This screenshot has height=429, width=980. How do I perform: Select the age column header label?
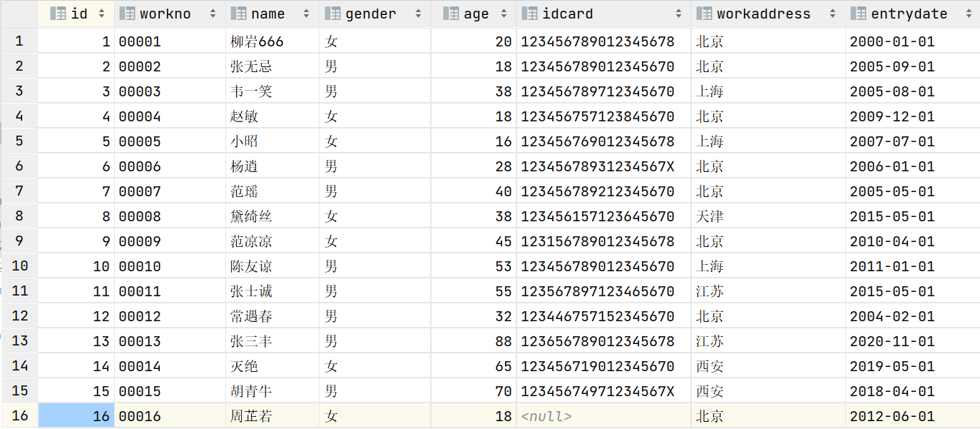tap(476, 14)
